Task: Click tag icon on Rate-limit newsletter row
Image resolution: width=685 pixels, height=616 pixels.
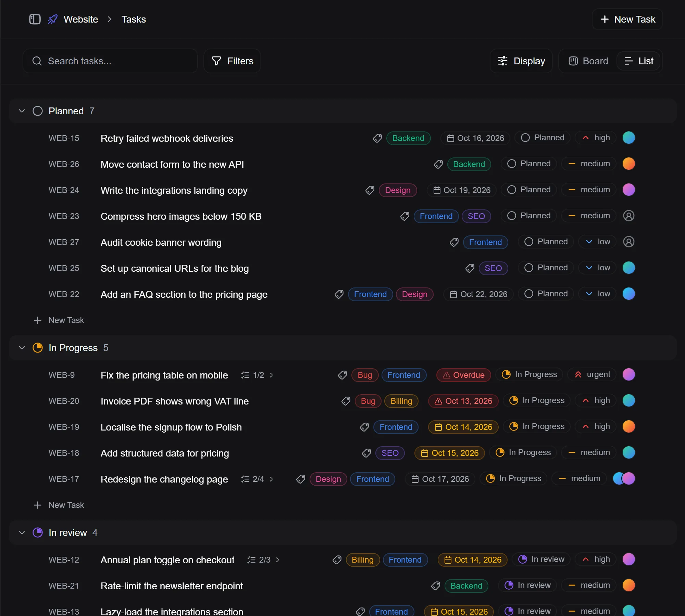Action: coord(436,586)
